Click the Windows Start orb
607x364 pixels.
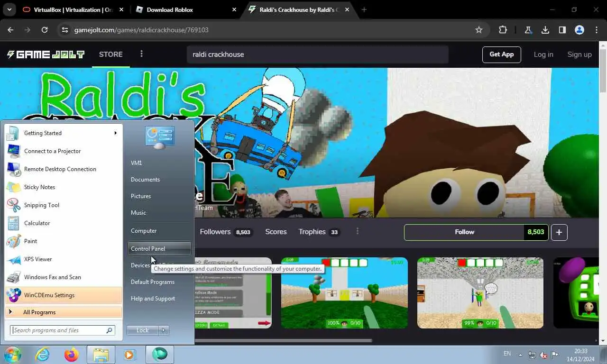tap(13, 354)
